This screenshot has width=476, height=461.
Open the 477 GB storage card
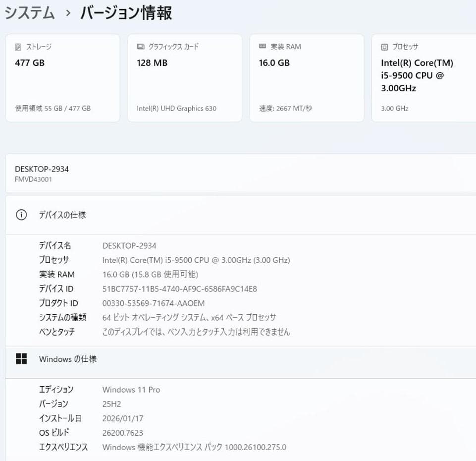(62, 77)
